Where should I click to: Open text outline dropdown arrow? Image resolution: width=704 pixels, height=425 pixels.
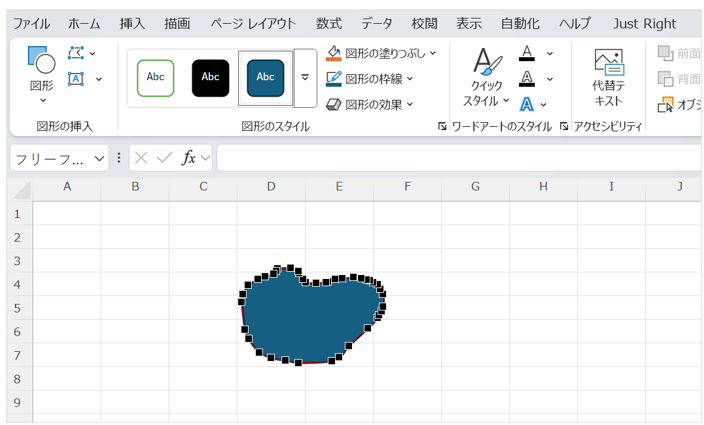click(550, 79)
